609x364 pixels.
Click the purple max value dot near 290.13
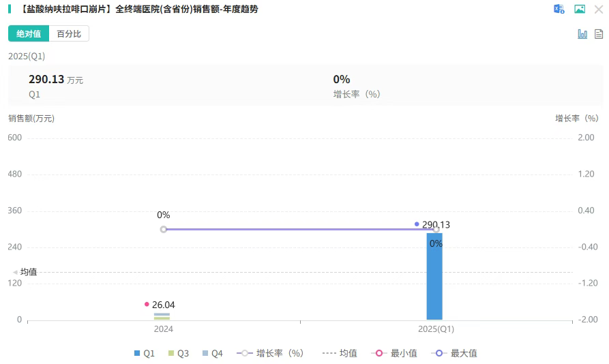(417, 224)
